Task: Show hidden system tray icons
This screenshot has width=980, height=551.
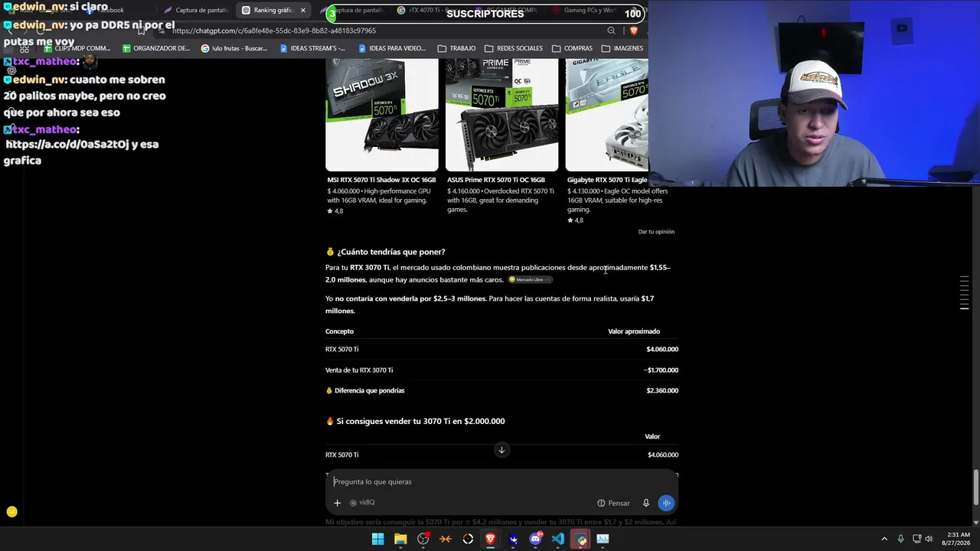Action: (884, 539)
